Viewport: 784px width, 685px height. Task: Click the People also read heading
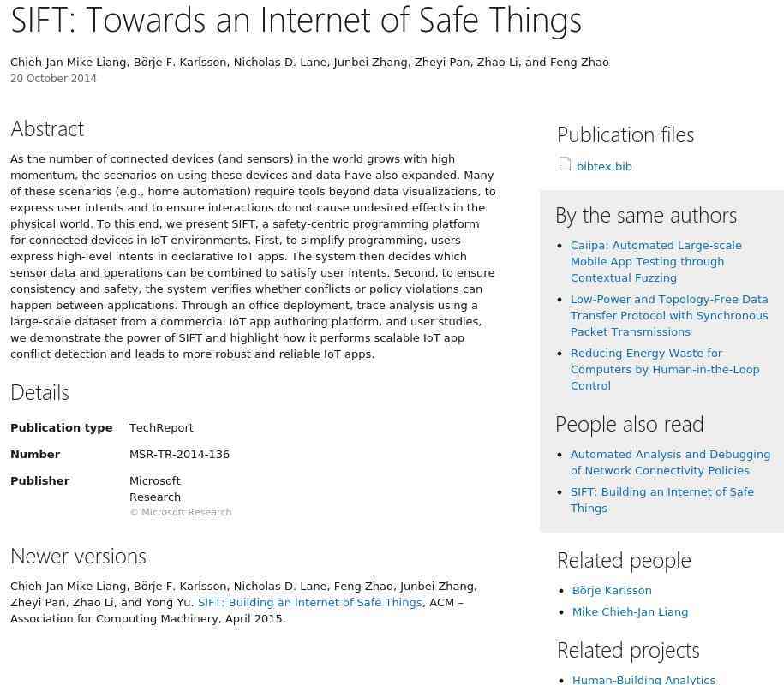click(630, 425)
